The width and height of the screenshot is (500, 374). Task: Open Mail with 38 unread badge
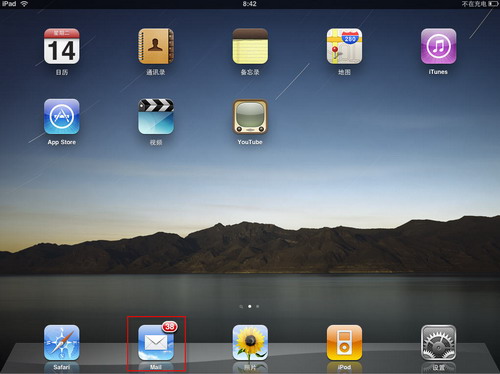click(x=156, y=343)
